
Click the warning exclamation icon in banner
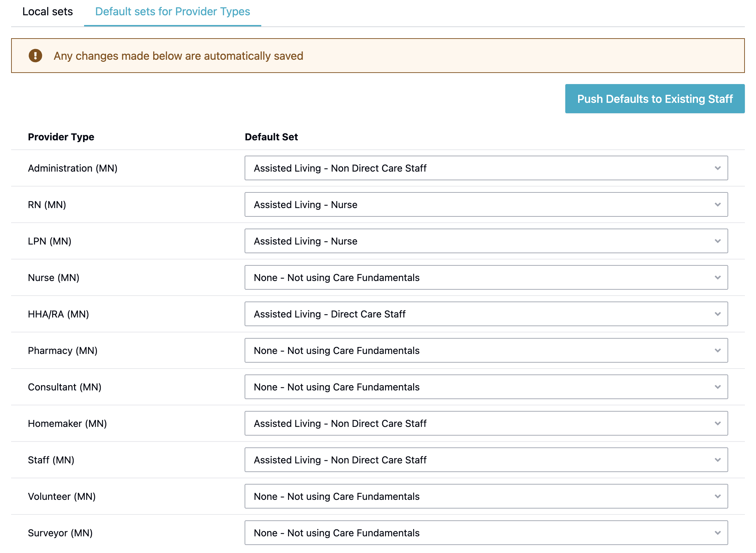click(x=35, y=56)
